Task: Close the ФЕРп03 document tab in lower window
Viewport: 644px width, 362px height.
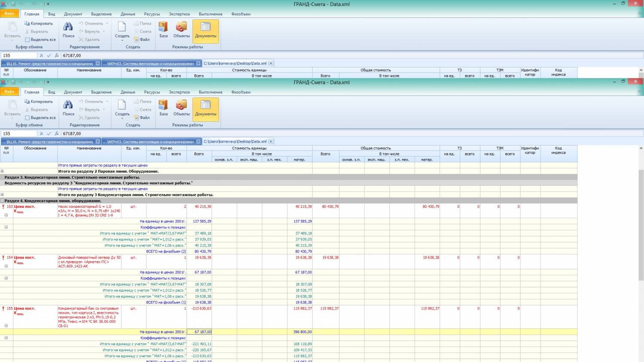Action: (198, 141)
